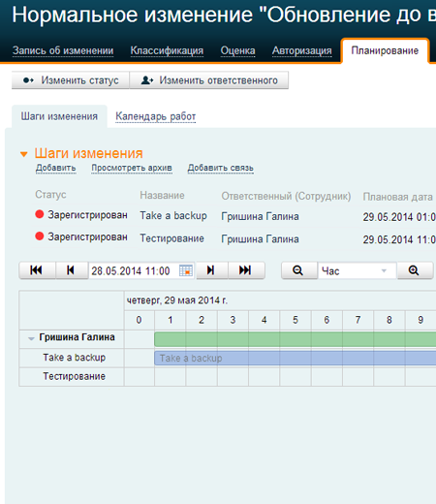Step forward one period in timeline
Screen dimensions: 436x504
click(212, 270)
